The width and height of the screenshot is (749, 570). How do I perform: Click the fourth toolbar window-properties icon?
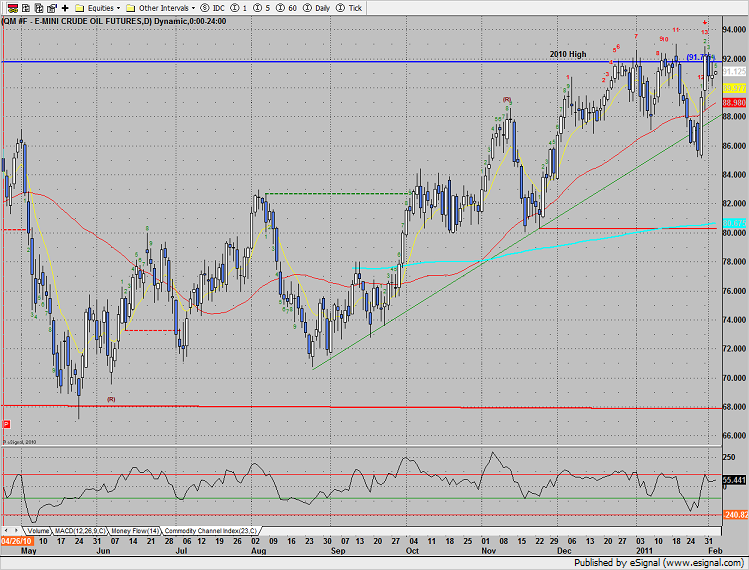click(x=52, y=8)
